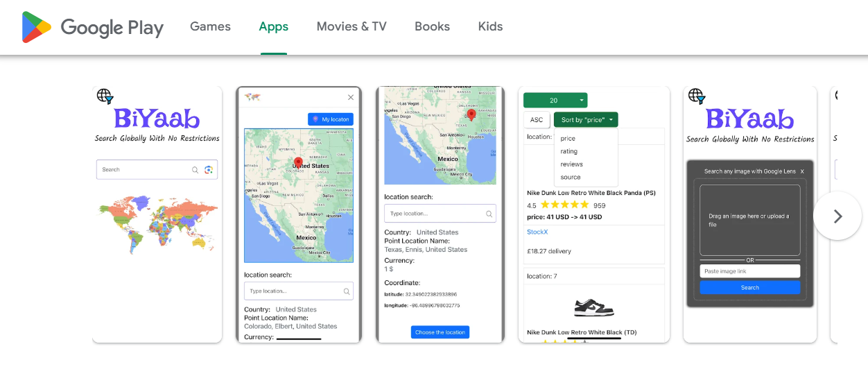Click the globe icon on Lens screenshot
Screen dimensions: 868x369
[697, 96]
